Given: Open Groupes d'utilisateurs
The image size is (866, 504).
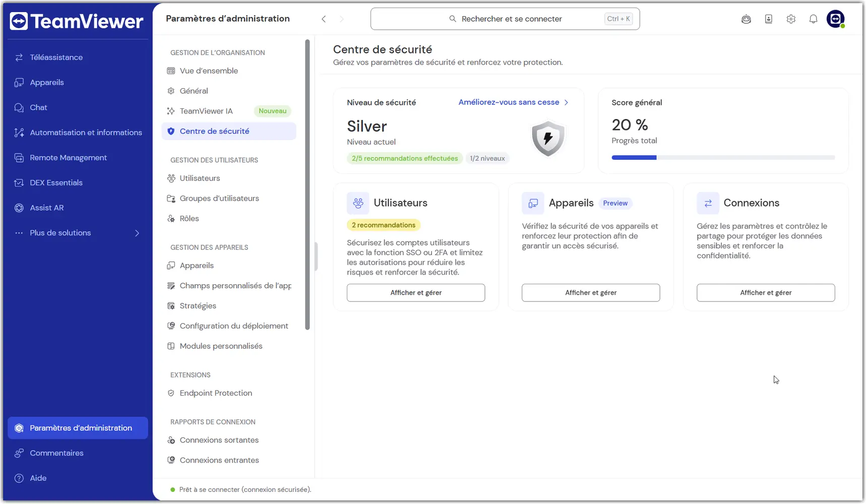Looking at the screenshot, I should (229, 199).
